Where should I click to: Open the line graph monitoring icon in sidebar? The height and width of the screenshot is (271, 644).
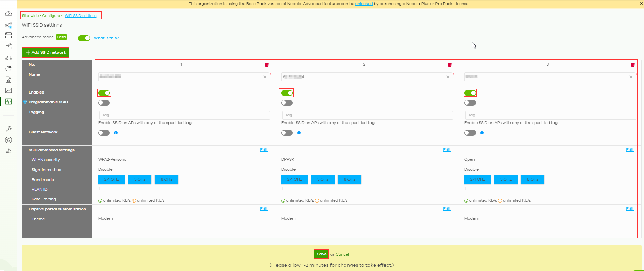tap(8, 90)
